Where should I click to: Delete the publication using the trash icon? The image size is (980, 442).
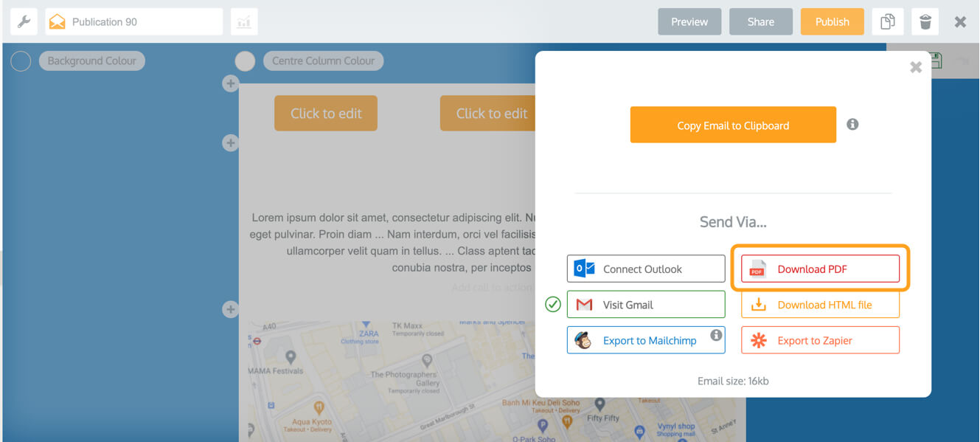click(x=925, y=21)
